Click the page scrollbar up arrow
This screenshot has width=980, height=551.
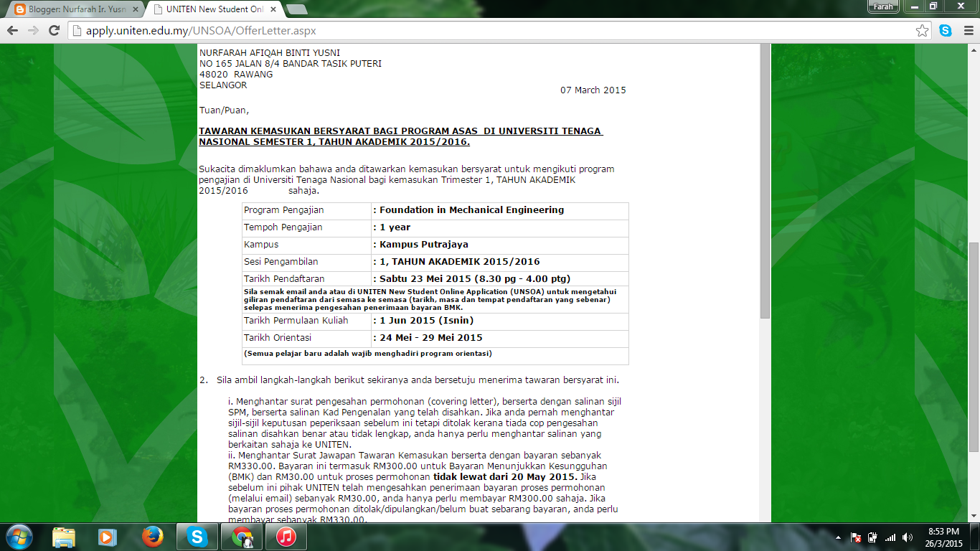click(974, 50)
